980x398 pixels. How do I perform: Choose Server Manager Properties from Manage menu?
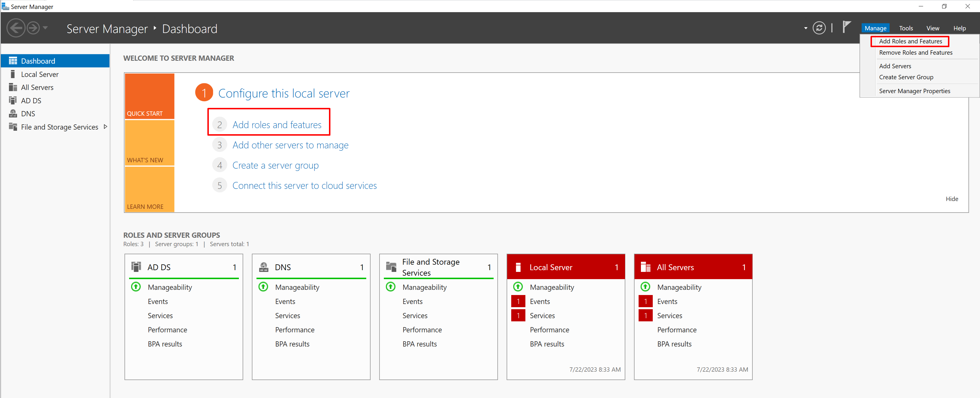pos(914,91)
